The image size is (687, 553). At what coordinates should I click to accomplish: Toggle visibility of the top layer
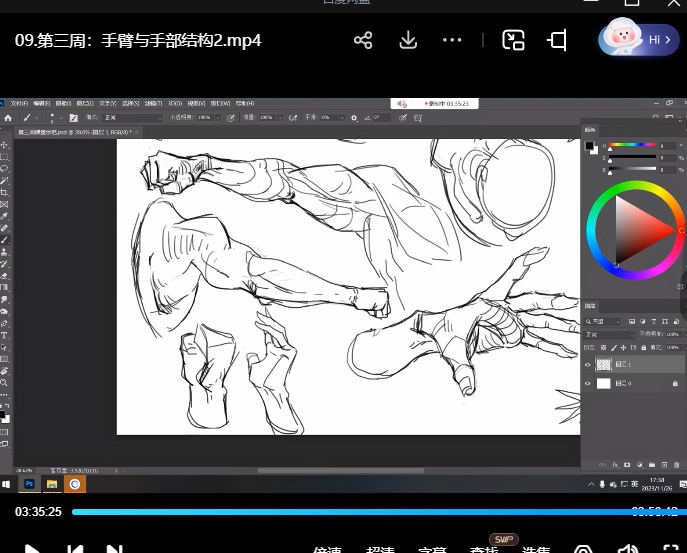pyautogui.click(x=588, y=365)
